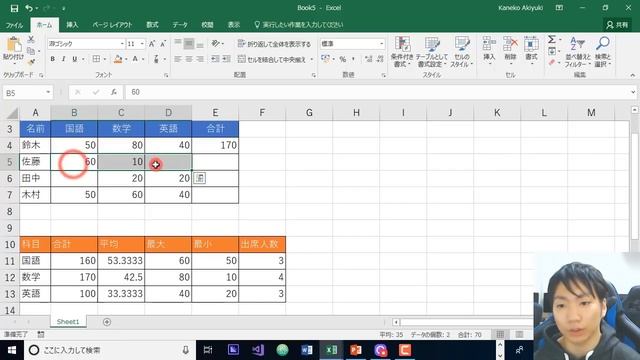Toggle Underline formatting

click(74, 59)
